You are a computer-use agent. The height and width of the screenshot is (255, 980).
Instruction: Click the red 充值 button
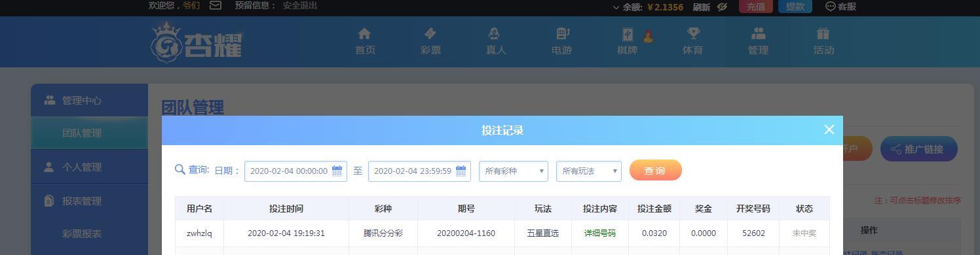756,7
